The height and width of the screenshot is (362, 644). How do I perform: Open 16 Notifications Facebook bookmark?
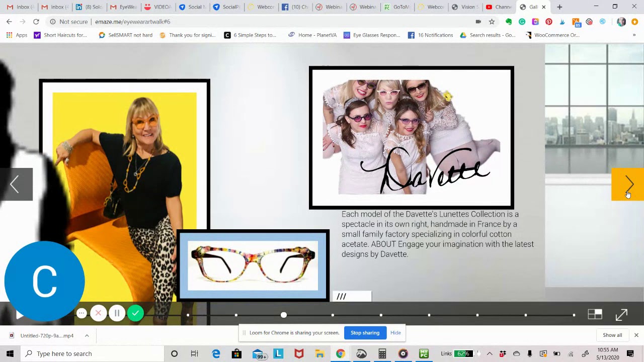(x=431, y=35)
